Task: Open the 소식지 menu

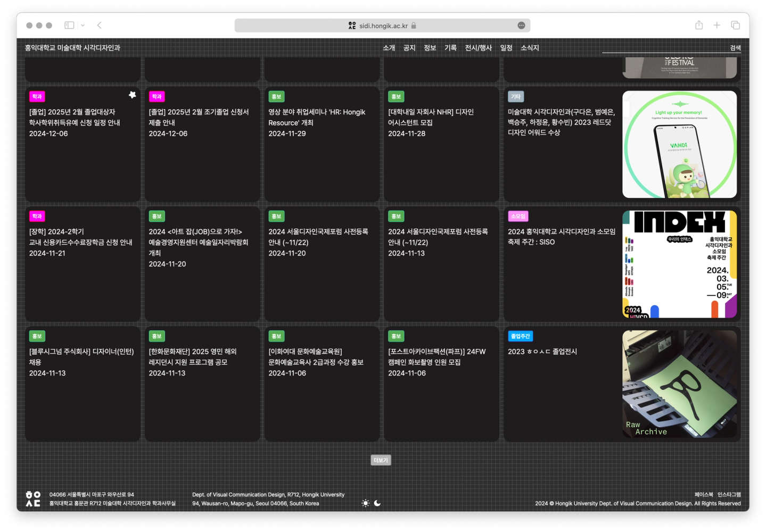Action: (x=530, y=48)
